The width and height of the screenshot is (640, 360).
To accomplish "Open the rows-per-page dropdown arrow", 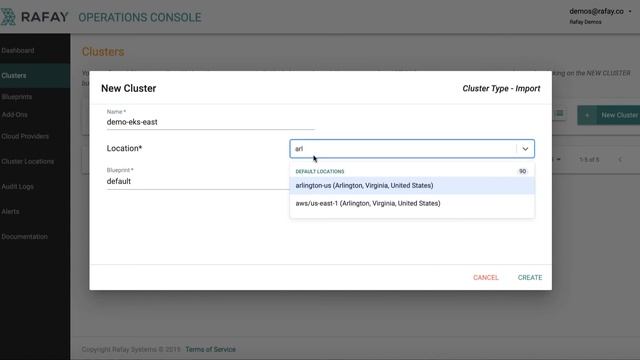I will coord(558,159).
